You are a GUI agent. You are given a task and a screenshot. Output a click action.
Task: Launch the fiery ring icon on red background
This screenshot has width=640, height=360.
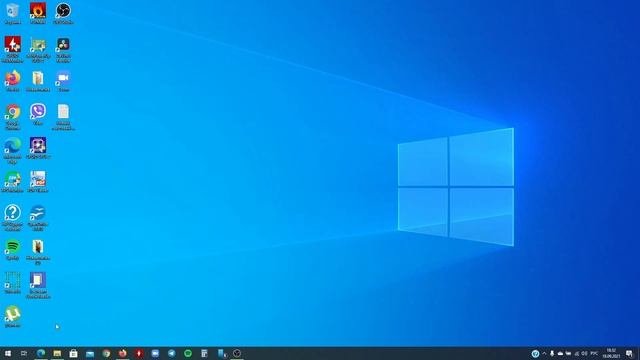(x=38, y=12)
